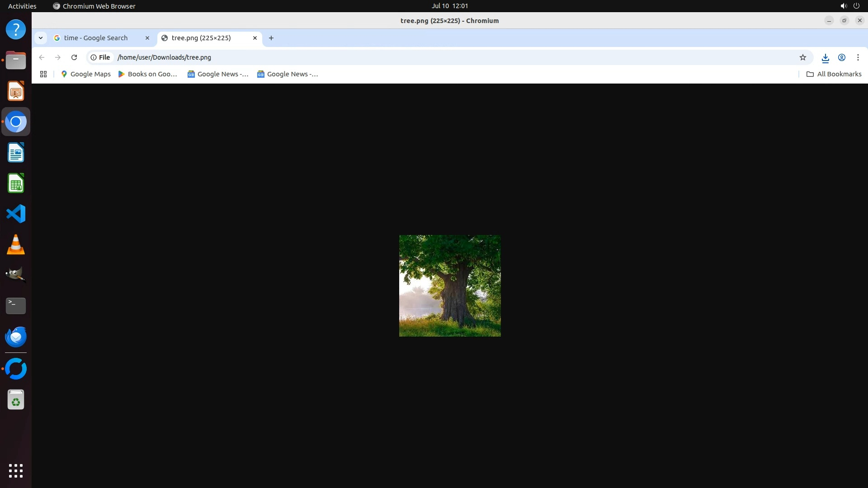Open Chromium three-dot menu

click(x=858, y=57)
